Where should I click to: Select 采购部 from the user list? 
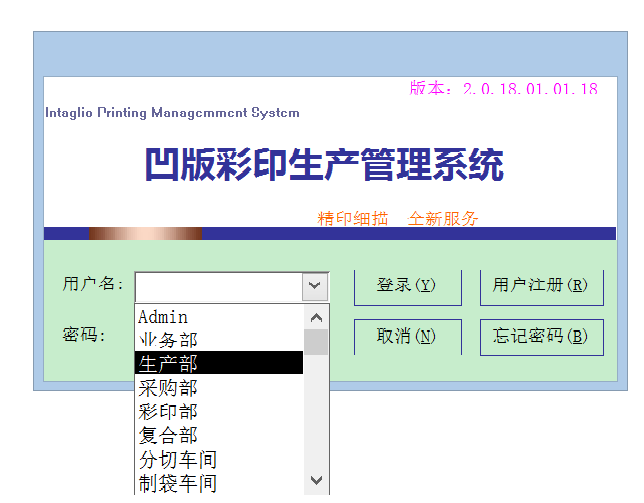(x=219, y=387)
